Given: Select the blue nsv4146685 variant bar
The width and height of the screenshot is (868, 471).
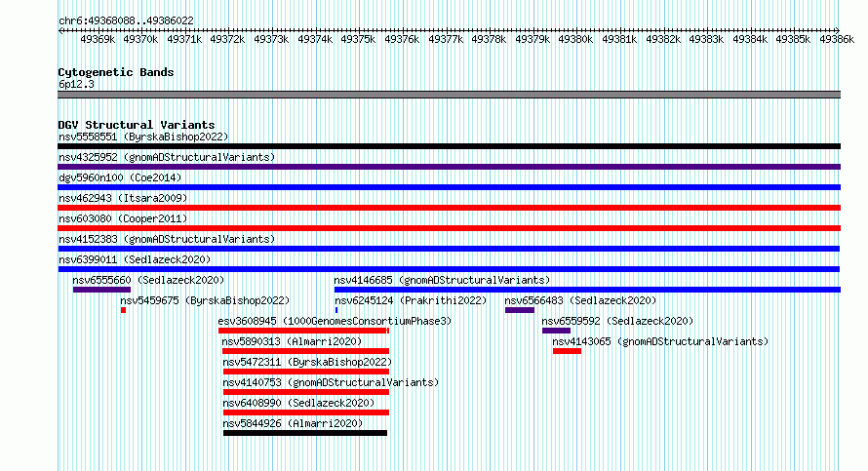Looking at the screenshot, I should [x=587, y=290].
